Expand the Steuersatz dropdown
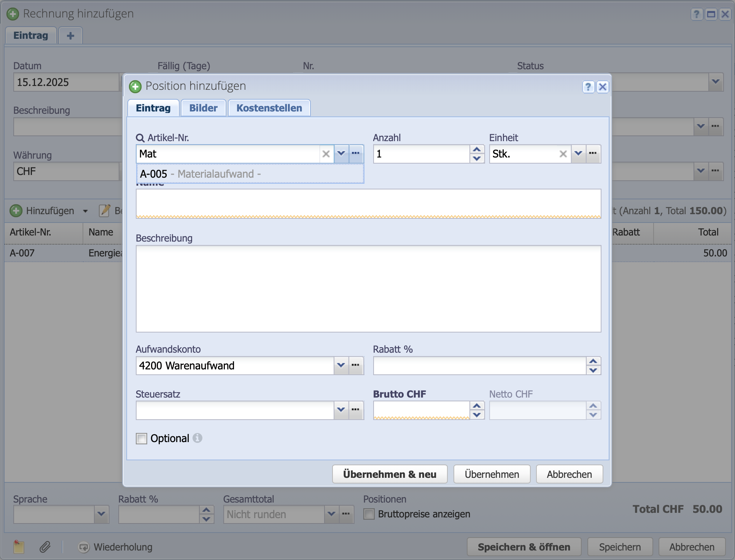 341,410
